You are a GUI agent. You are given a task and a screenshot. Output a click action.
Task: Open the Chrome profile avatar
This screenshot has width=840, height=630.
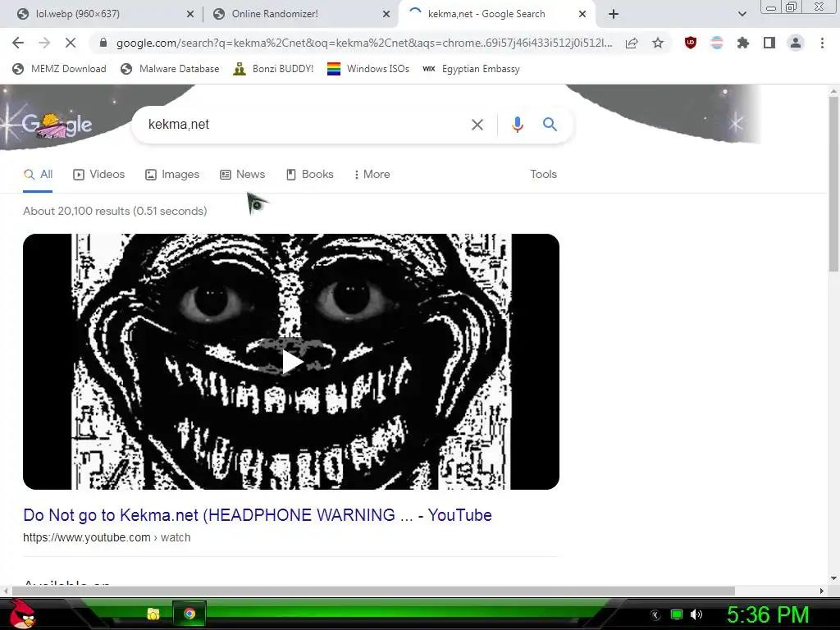pos(796,43)
